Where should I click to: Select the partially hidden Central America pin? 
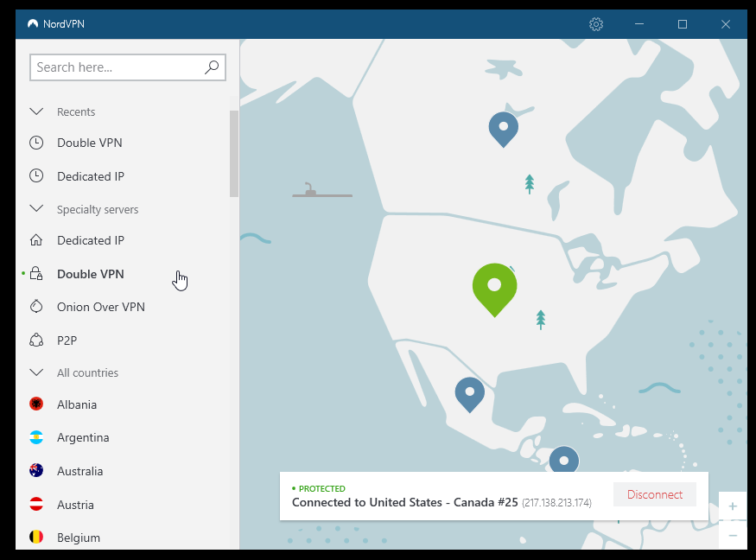click(x=563, y=459)
